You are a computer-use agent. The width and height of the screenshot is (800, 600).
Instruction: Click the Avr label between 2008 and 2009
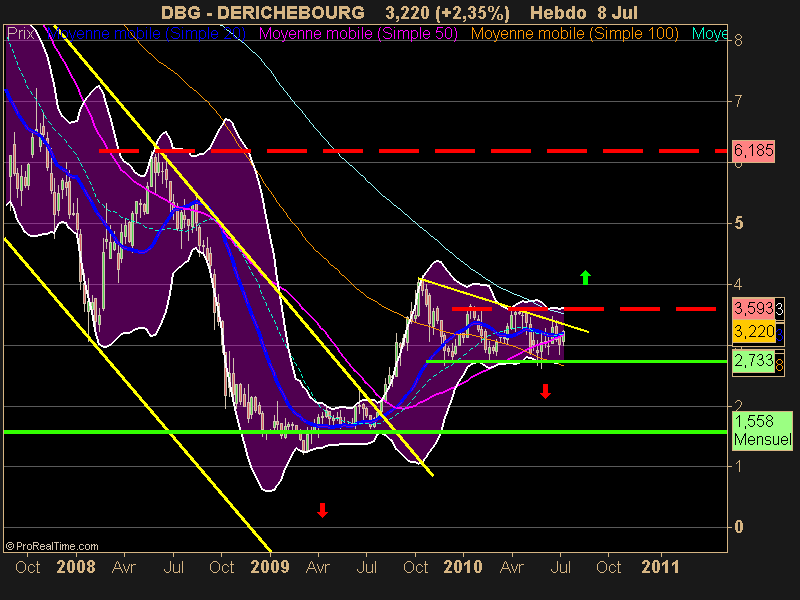click(124, 567)
